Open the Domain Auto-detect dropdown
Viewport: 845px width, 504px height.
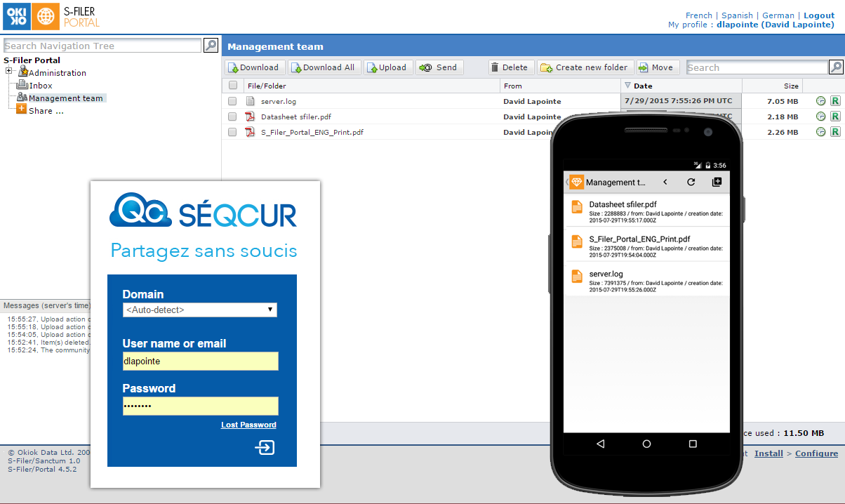(200, 310)
